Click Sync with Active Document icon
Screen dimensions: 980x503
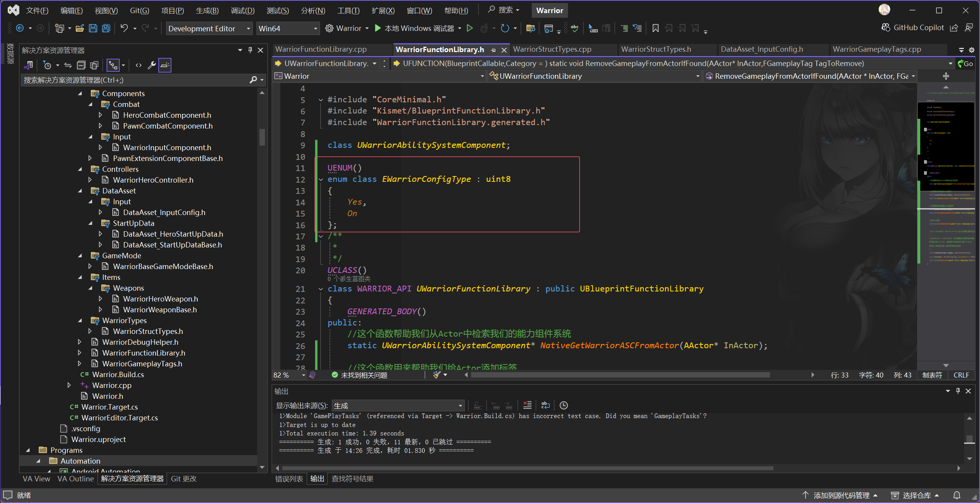pos(68,65)
